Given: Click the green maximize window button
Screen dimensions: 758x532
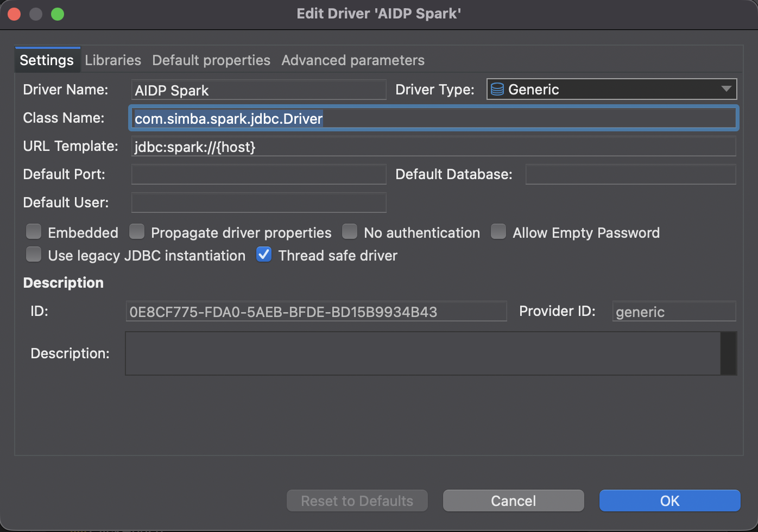Looking at the screenshot, I should pyautogui.click(x=58, y=14).
